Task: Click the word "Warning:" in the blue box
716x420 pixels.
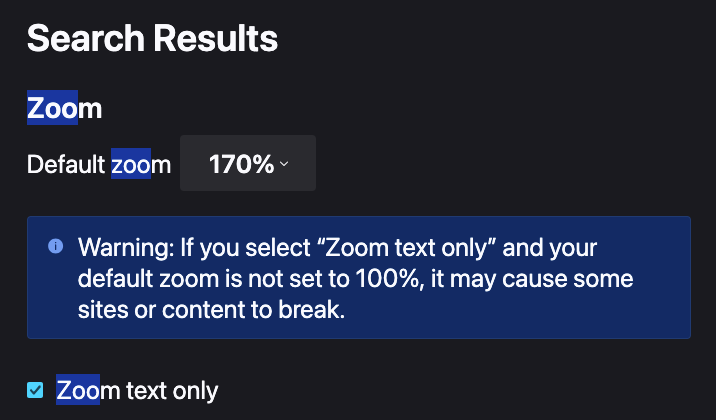Action: pyautogui.click(x=126, y=248)
